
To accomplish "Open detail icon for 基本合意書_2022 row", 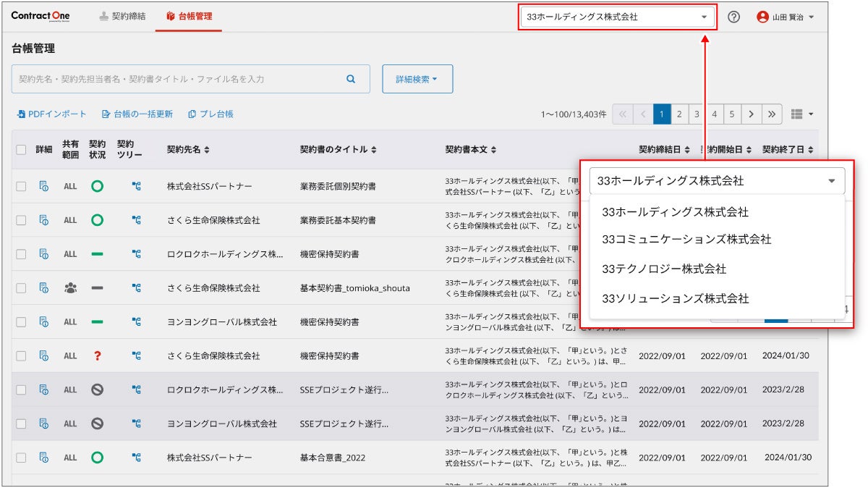I will point(43,458).
